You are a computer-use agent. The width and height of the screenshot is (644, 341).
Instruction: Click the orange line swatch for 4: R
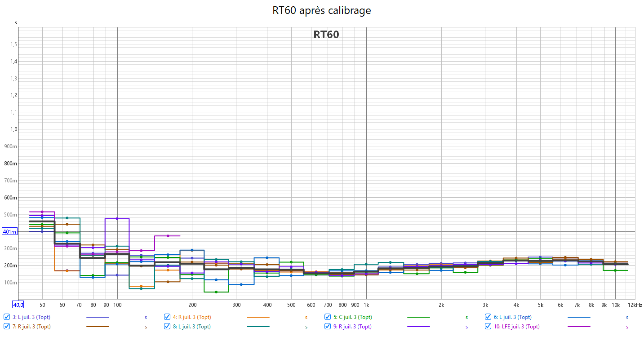pyautogui.click(x=258, y=317)
